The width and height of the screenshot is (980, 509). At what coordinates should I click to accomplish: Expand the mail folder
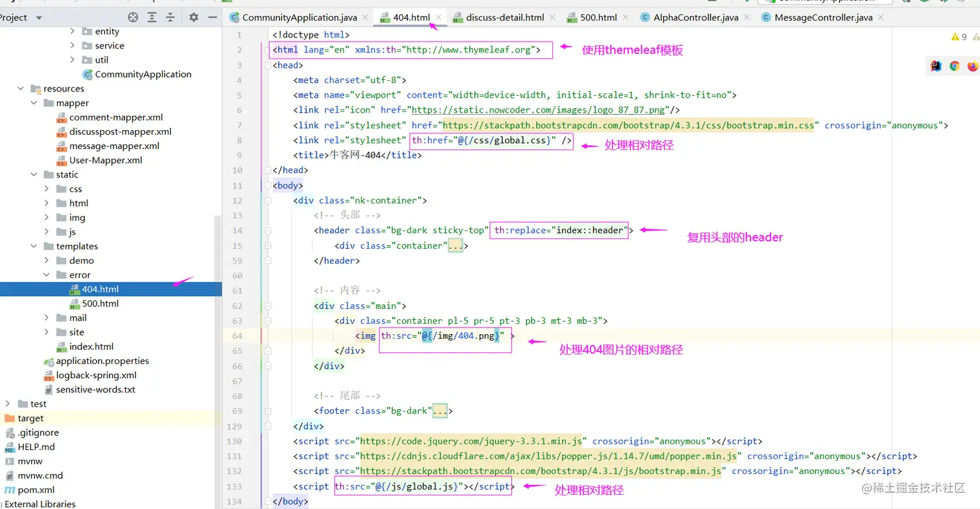click(x=47, y=318)
